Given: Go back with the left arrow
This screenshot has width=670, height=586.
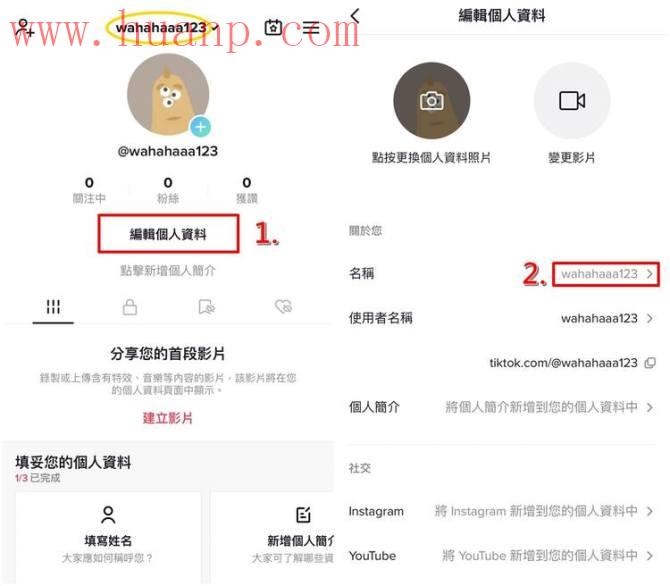Looking at the screenshot, I should 355,15.
